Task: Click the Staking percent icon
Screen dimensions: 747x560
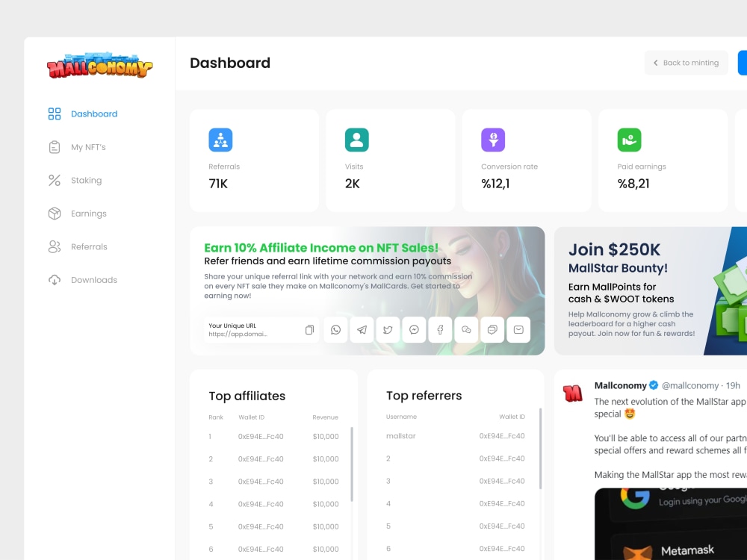Action: click(55, 181)
